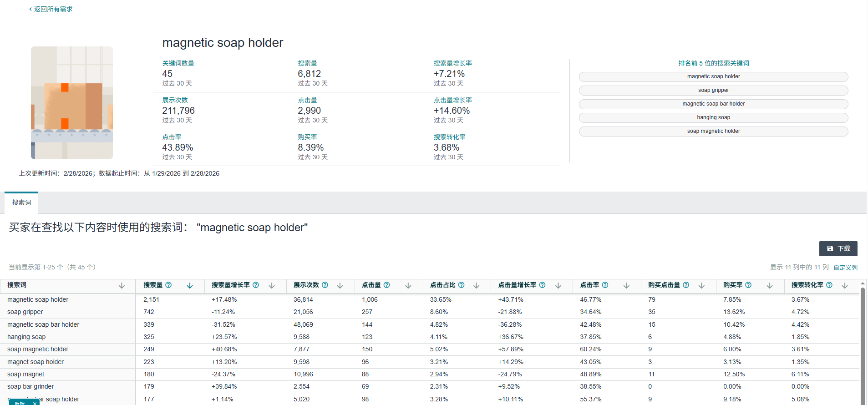868x405 pixels.
Task: Open help icon for 搜索转化率 column
Action: 829,285
